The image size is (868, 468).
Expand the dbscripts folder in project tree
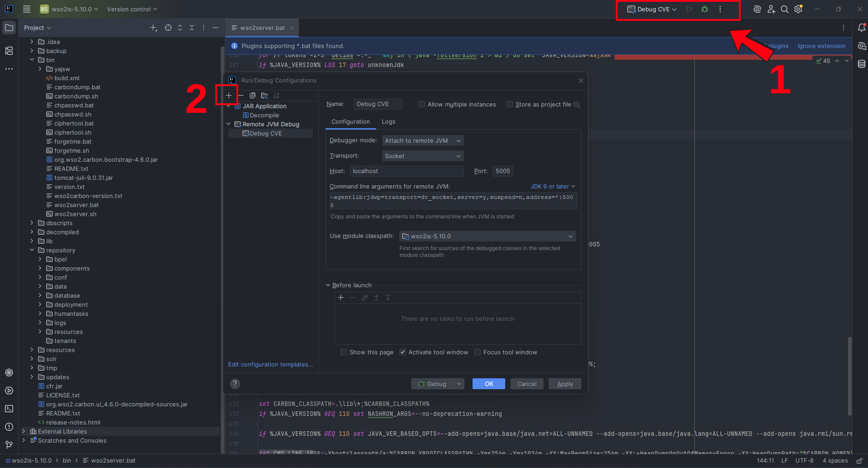[32, 223]
